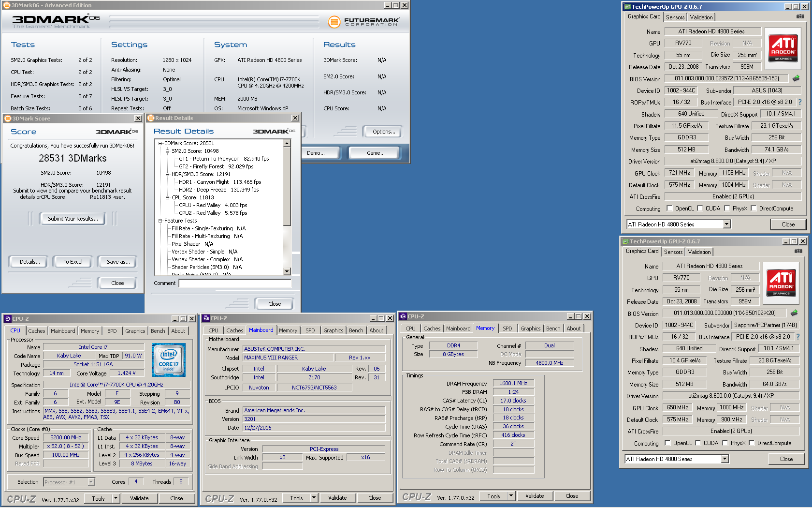Image resolution: width=812 pixels, height=508 pixels.
Task: Open SPD tab in CPU-Z Memory window
Action: [507, 329]
